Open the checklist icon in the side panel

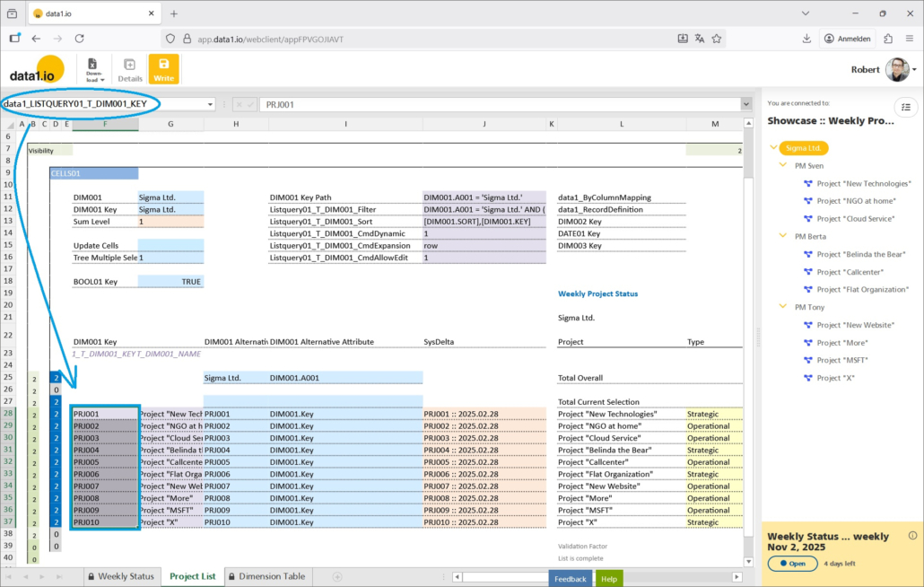point(906,106)
